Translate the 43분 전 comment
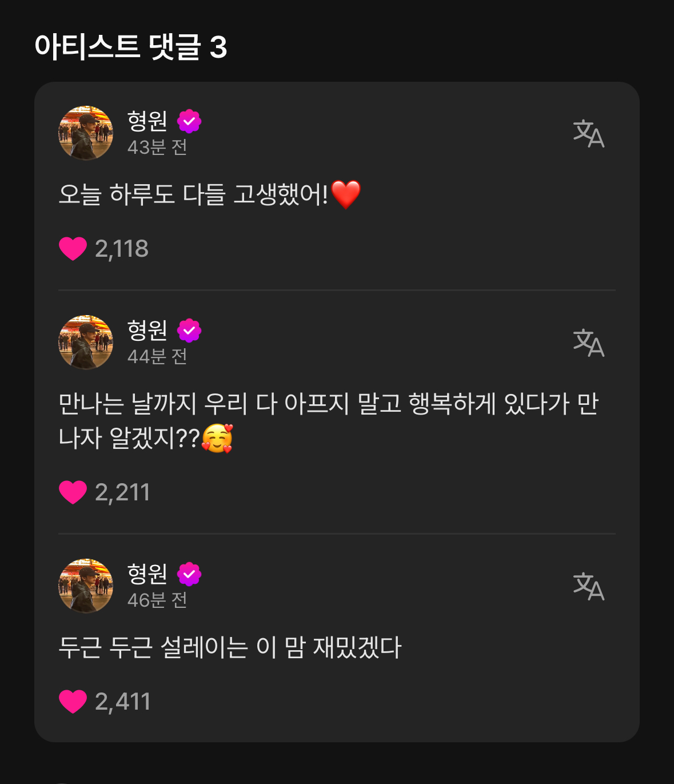Image resolution: width=674 pixels, height=784 pixels. click(x=588, y=133)
